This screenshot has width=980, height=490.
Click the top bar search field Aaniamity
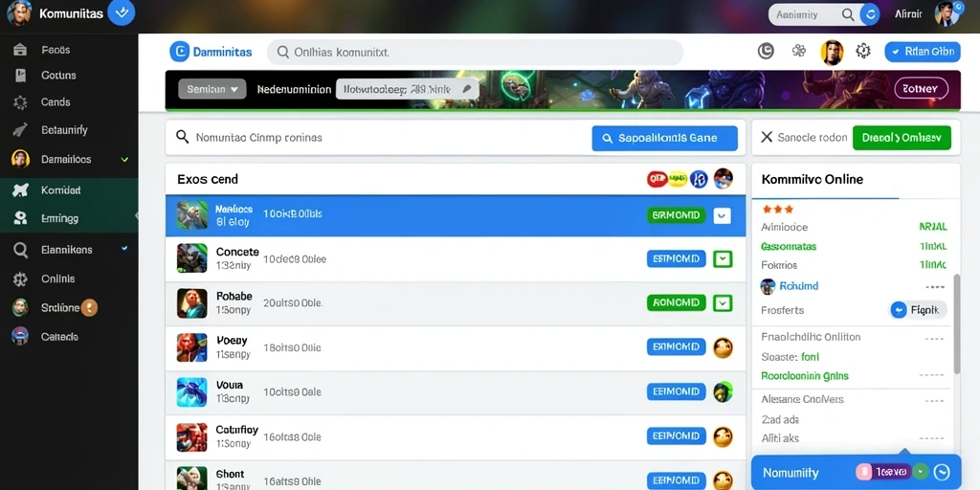coord(813,14)
